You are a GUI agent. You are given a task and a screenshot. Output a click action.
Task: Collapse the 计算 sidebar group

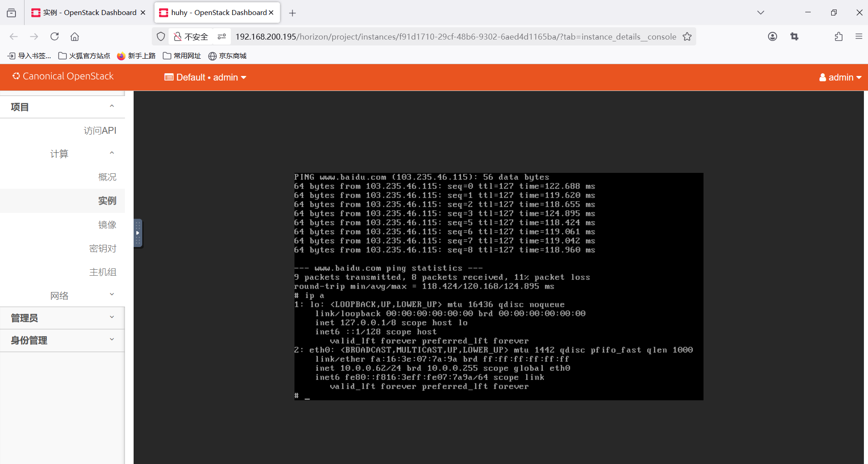click(62, 154)
